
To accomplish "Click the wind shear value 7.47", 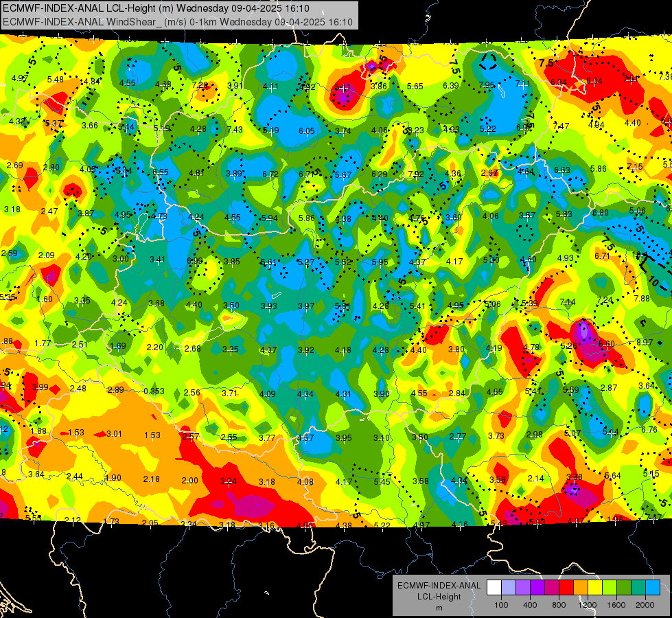I will coord(561,126).
